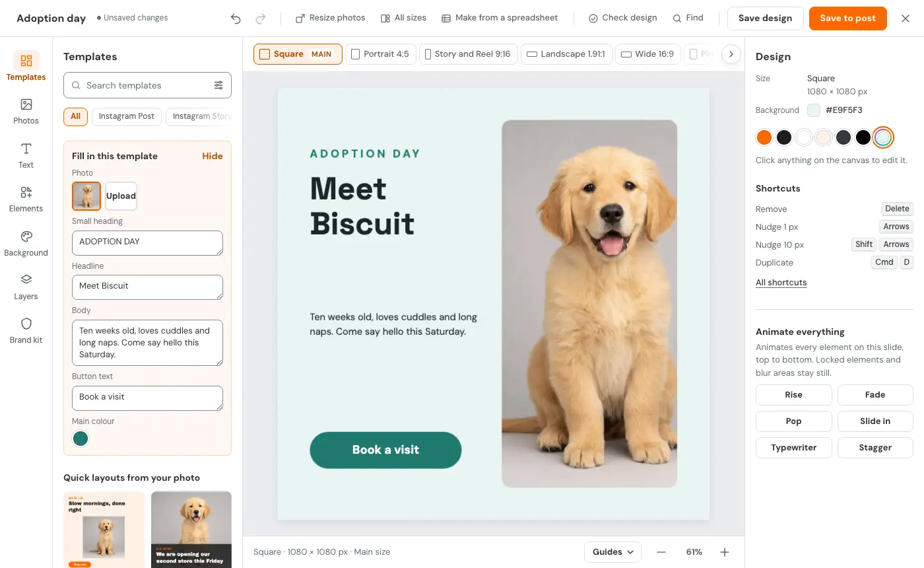Click Make from a spreadsheet
Screen dimensions: 924x568
(x=500, y=18)
